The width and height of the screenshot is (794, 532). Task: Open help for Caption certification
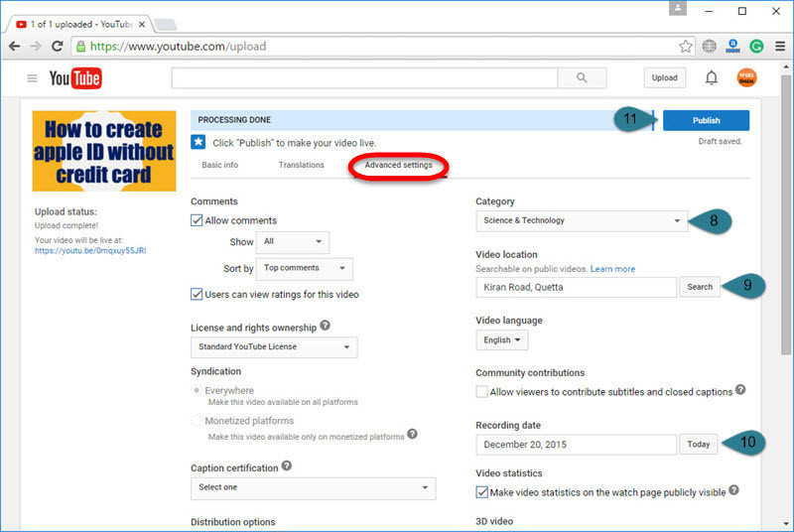point(287,465)
